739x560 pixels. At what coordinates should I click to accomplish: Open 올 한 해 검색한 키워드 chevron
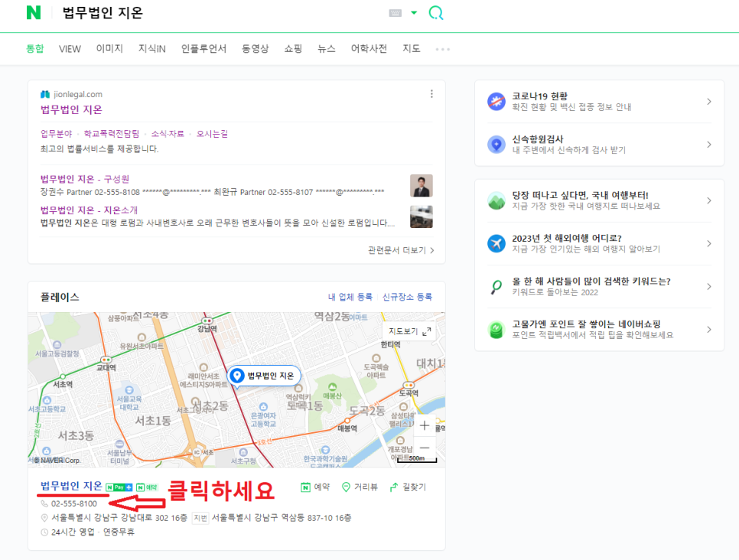(709, 286)
